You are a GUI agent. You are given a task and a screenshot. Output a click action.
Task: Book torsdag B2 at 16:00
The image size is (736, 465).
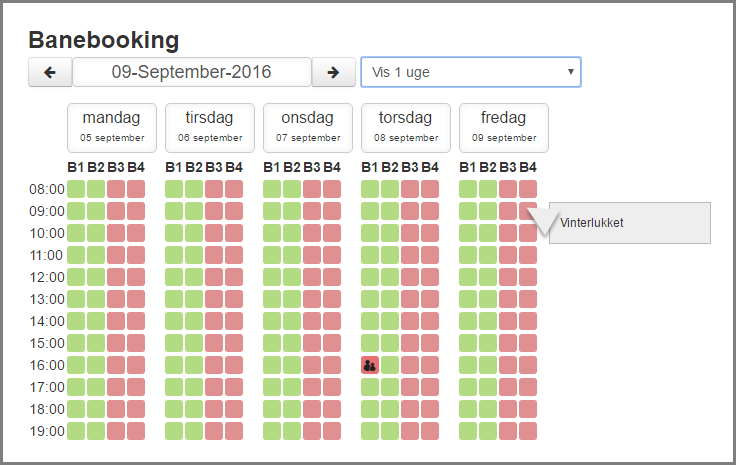pos(390,365)
